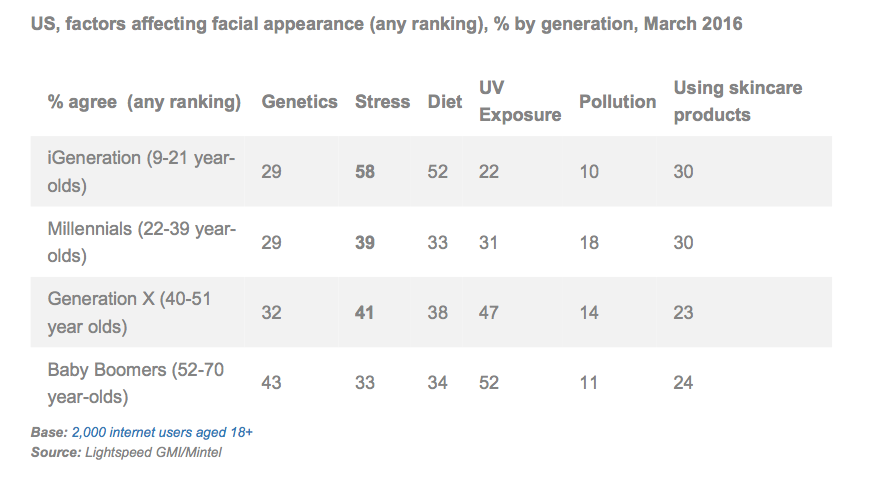
Task: Click the Pollution column header
Action: (x=617, y=102)
